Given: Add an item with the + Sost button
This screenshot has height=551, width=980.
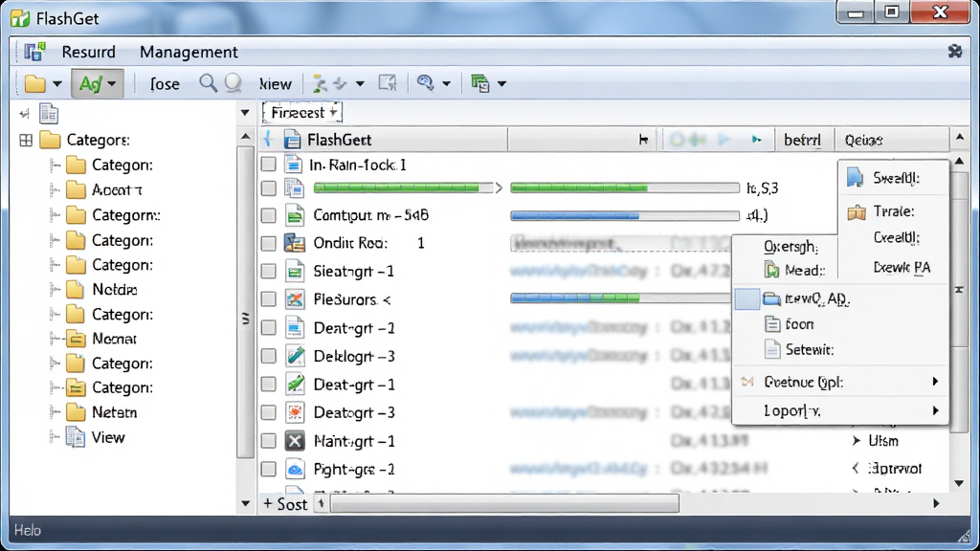Looking at the screenshot, I should (x=284, y=503).
